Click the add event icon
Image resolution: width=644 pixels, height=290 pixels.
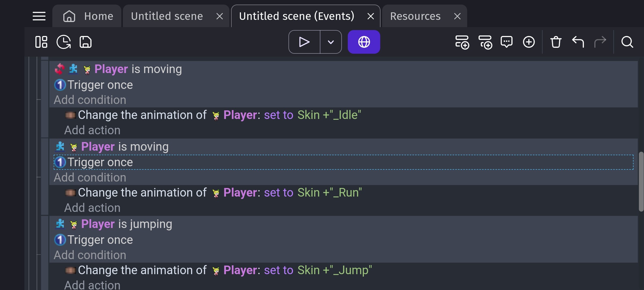(462, 42)
